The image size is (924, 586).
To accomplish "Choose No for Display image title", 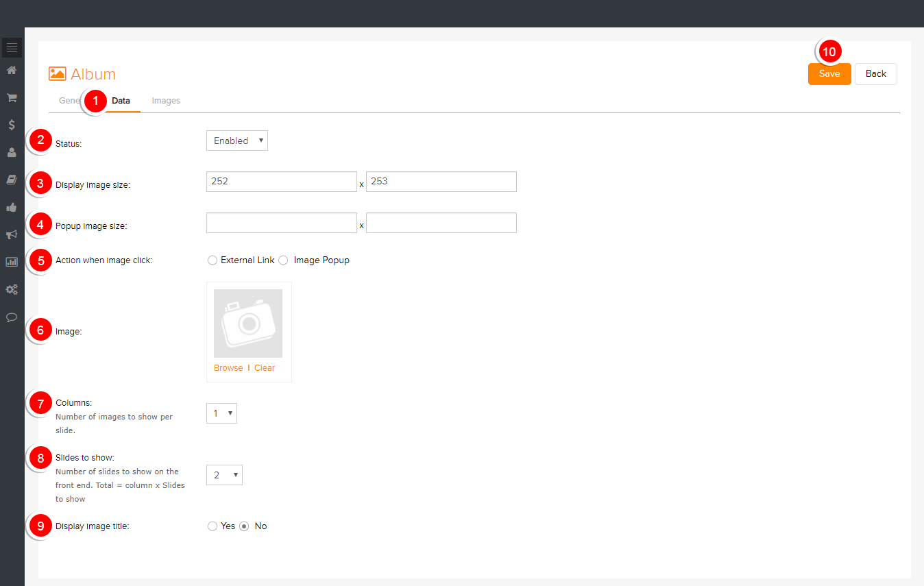I will click(244, 526).
